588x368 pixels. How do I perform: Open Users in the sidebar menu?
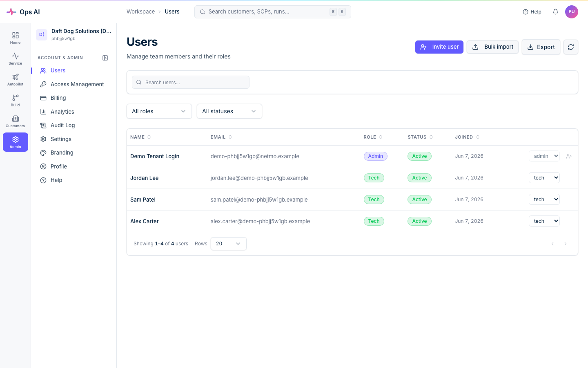pos(73,71)
